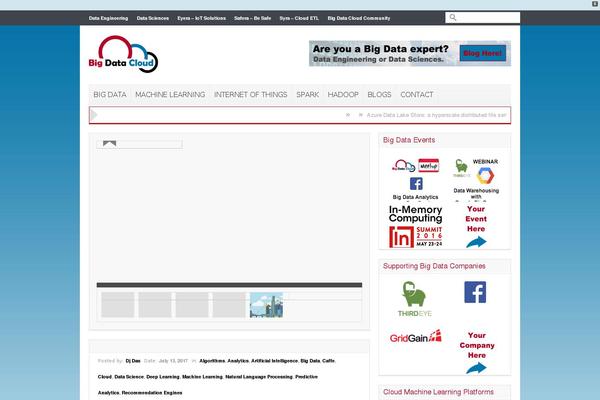600x400 pixels.
Task: Open the GridGain company logo
Action: click(x=416, y=336)
